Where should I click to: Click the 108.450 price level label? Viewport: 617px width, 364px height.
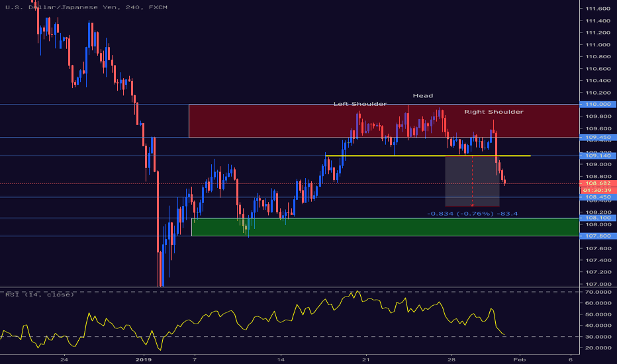point(598,197)
